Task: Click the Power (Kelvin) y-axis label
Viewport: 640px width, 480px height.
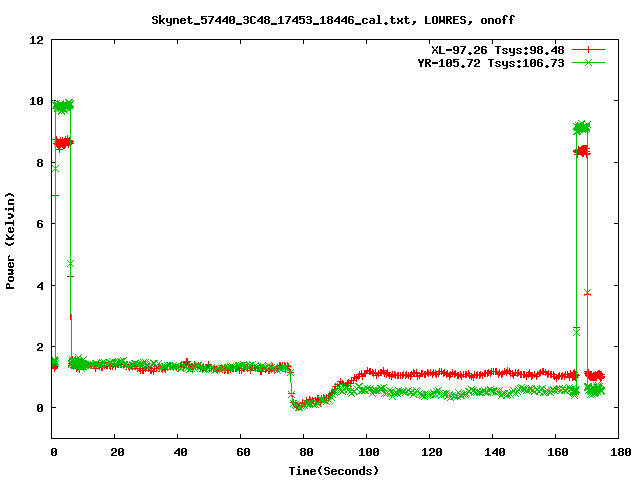Action: click(x=11, y=239)
